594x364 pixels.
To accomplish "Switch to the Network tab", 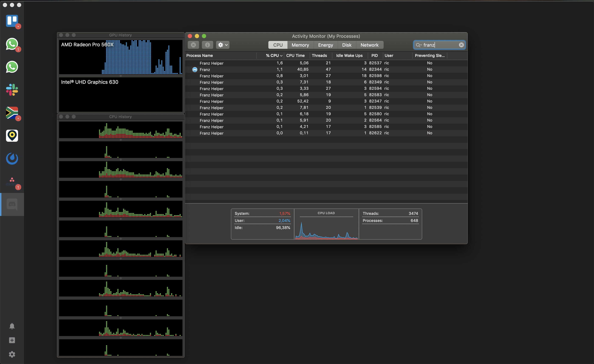I will pyautogui.click(x=369, y=45).
